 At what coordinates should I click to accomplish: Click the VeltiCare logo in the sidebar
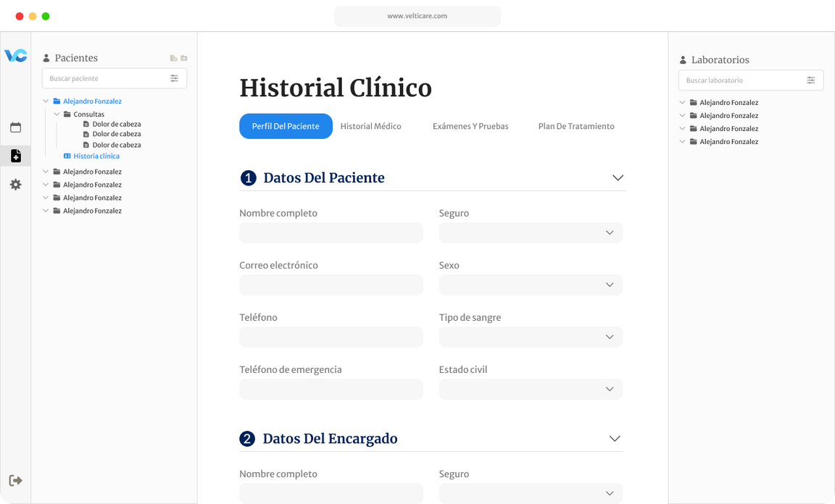15,56
